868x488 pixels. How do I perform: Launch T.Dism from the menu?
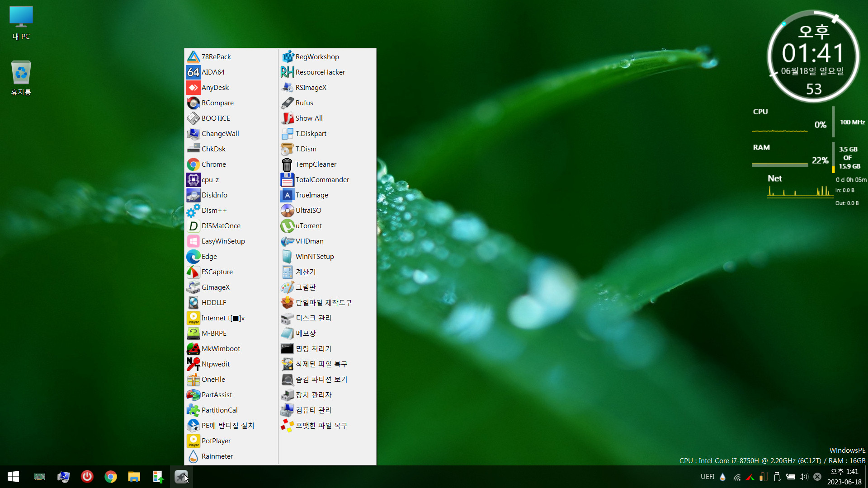[327, 149]
